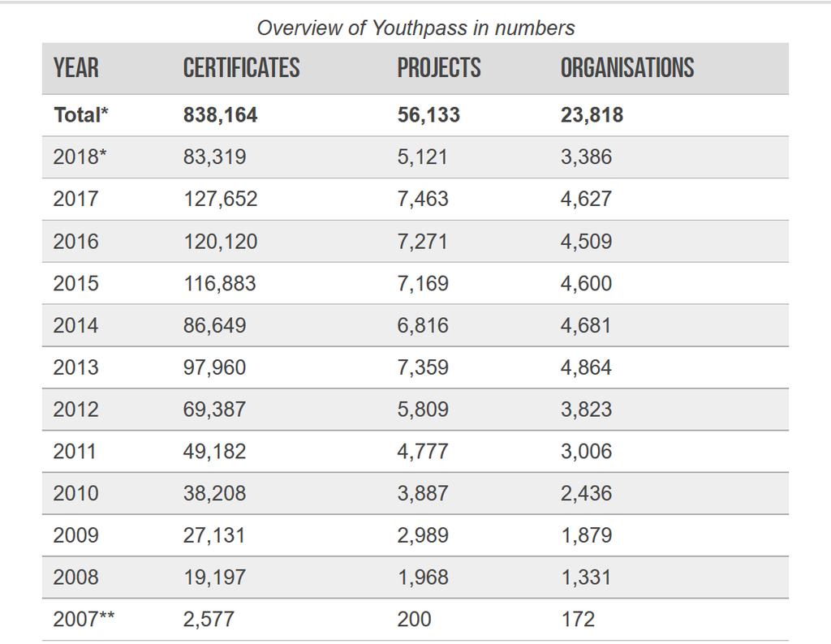
Task: Click the 2012 year cell
Action: click(75, 410)
